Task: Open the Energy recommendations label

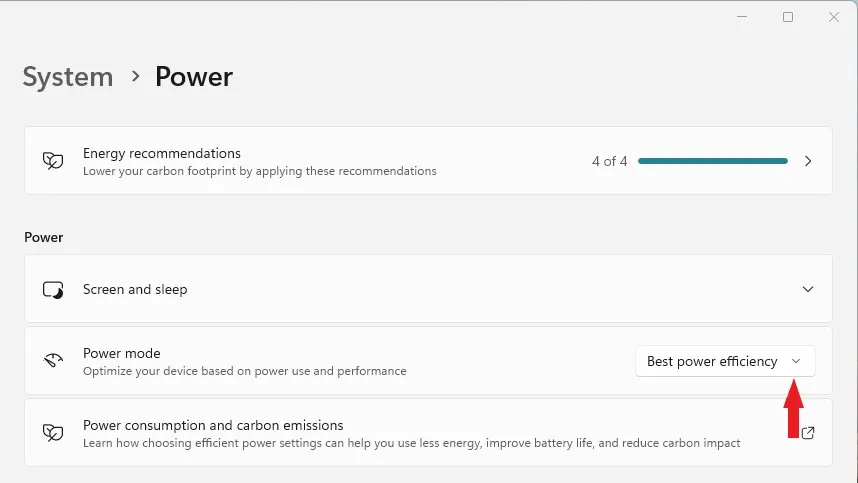Action: coord(162,153)
